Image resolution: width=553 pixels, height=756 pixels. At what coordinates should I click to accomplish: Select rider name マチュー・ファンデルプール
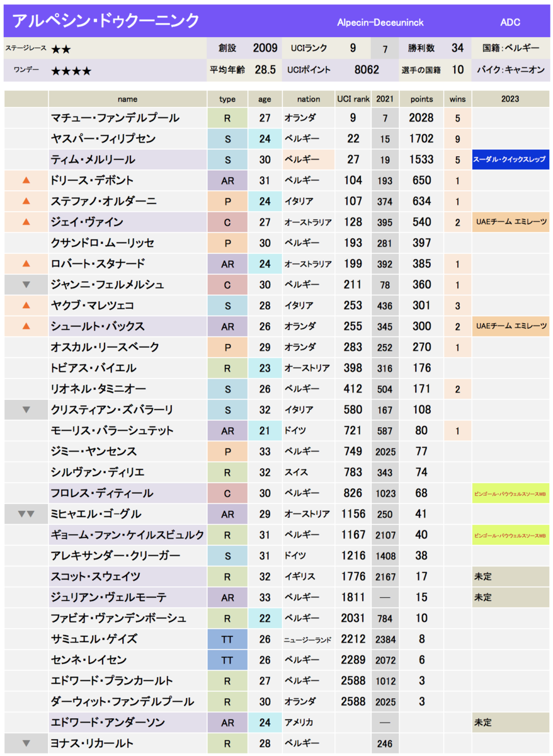click(115, 118)
